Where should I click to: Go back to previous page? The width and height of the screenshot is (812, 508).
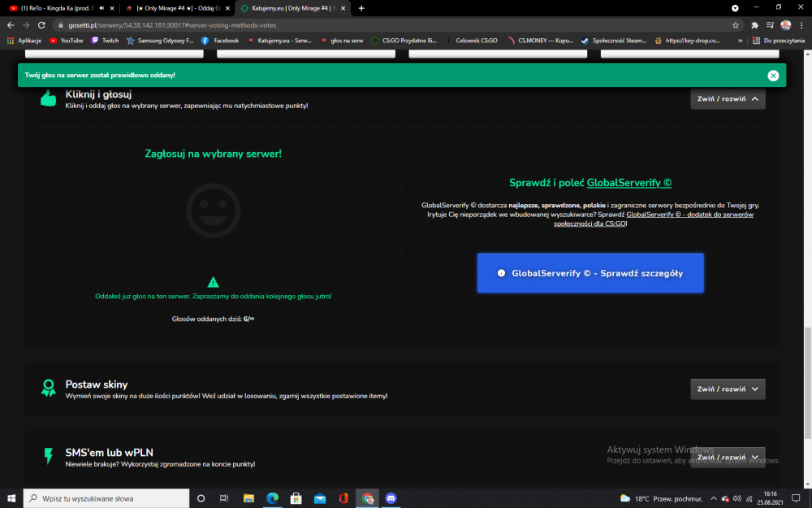tap(11, 25)
